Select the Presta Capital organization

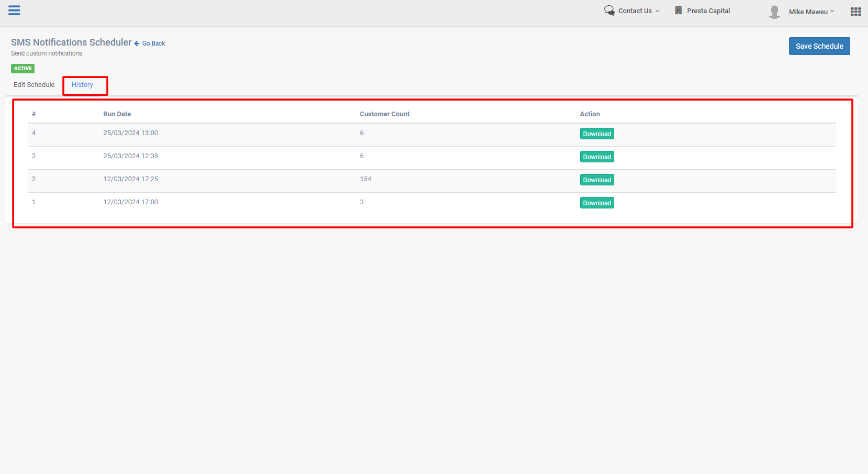(x=708, y=11)
